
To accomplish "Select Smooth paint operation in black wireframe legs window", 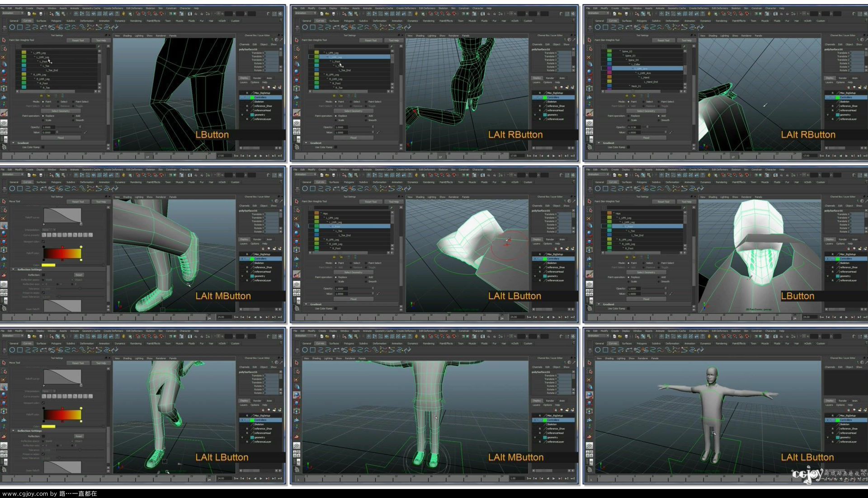I will point(73,120).
